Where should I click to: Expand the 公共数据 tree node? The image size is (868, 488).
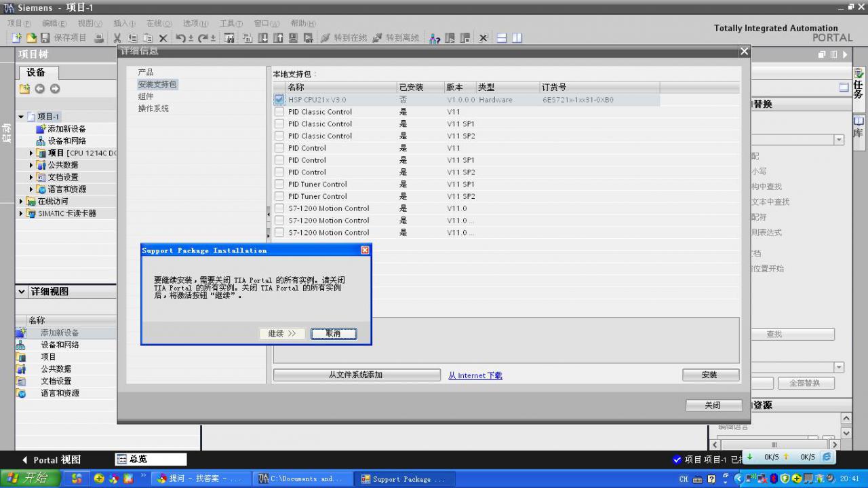31,165
